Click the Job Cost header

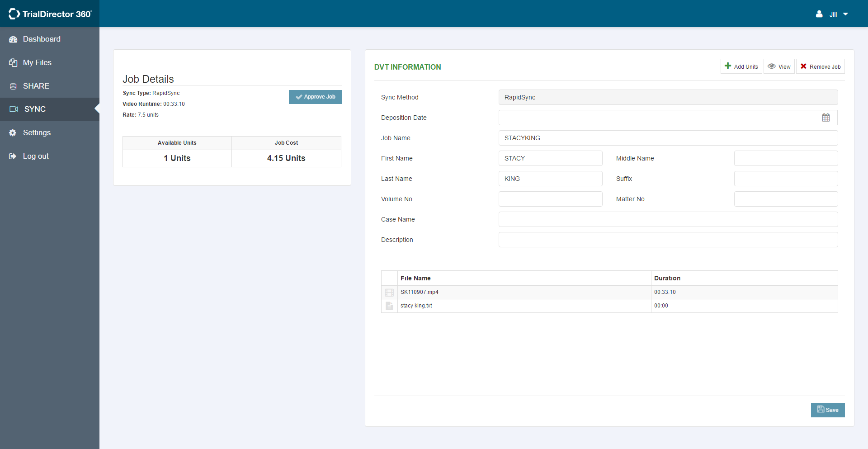[x=287, y=143]
